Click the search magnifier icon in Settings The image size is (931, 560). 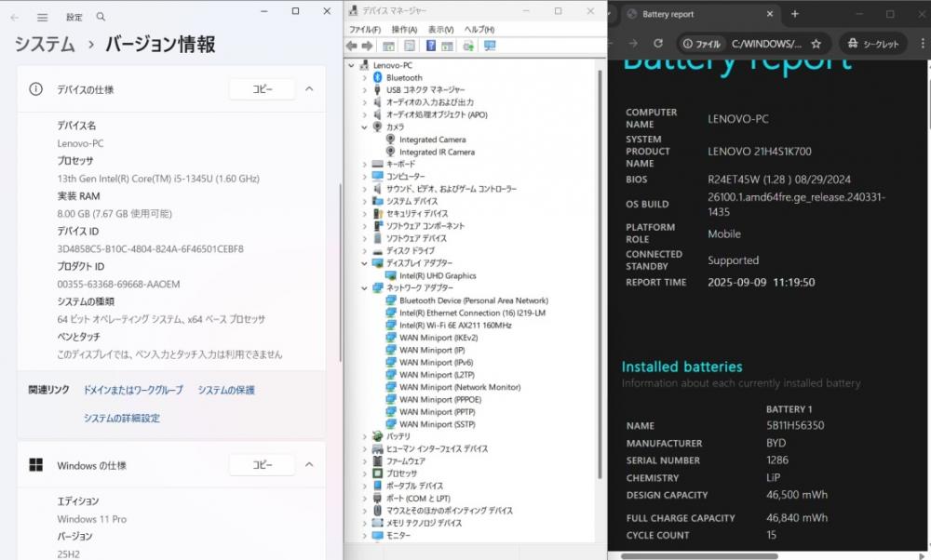(101, 17)
